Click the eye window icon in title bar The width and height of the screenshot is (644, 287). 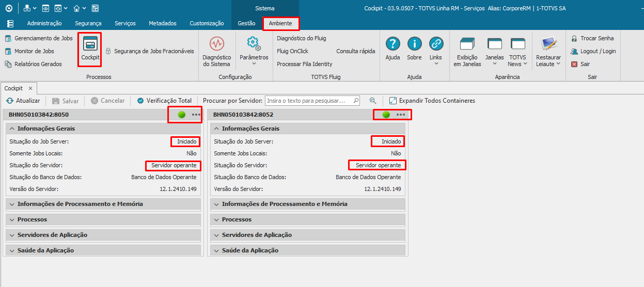point(45,8)
